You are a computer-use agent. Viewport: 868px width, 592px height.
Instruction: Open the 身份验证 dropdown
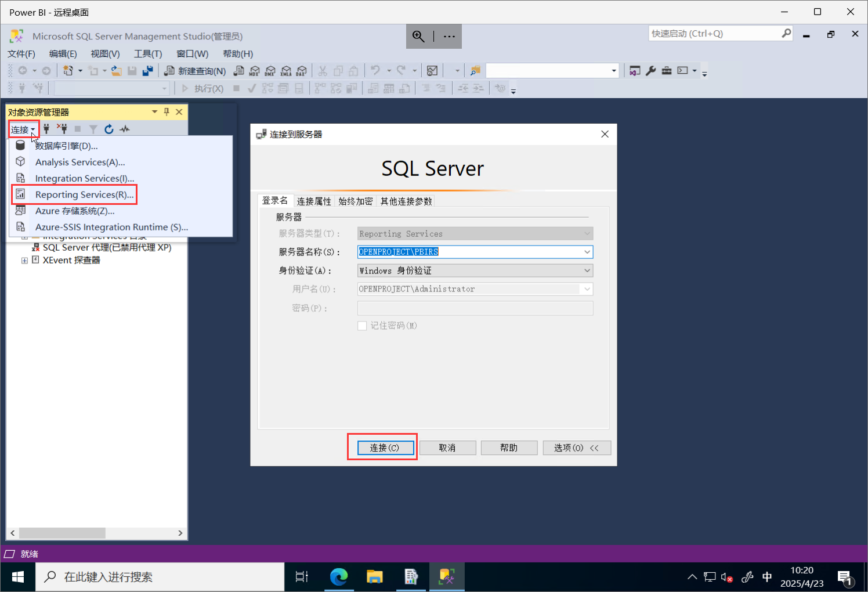tap(475, 270)
